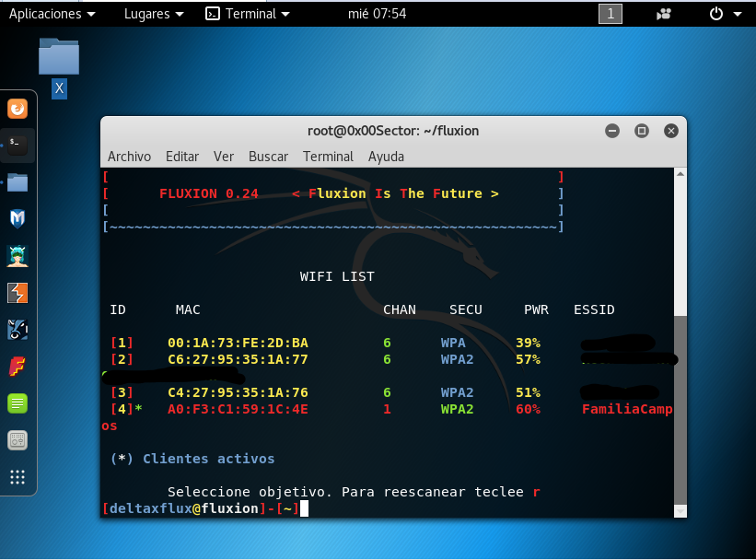The width and height of the screenshot is (756, 560).
Task: Open the Aplicaciones menu
Action: [x=52, y=14]
